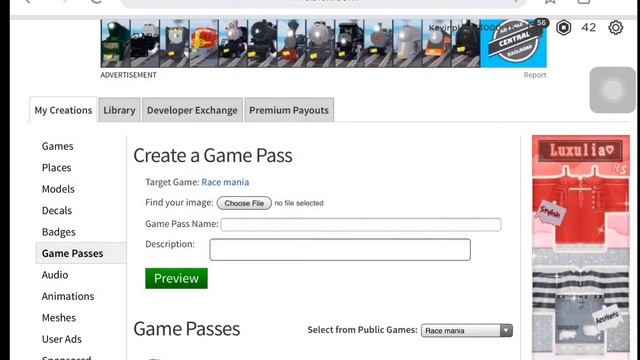Select Meshes in the sidebar
This screenshot has width=640, height=360.
tap(59, 318)
